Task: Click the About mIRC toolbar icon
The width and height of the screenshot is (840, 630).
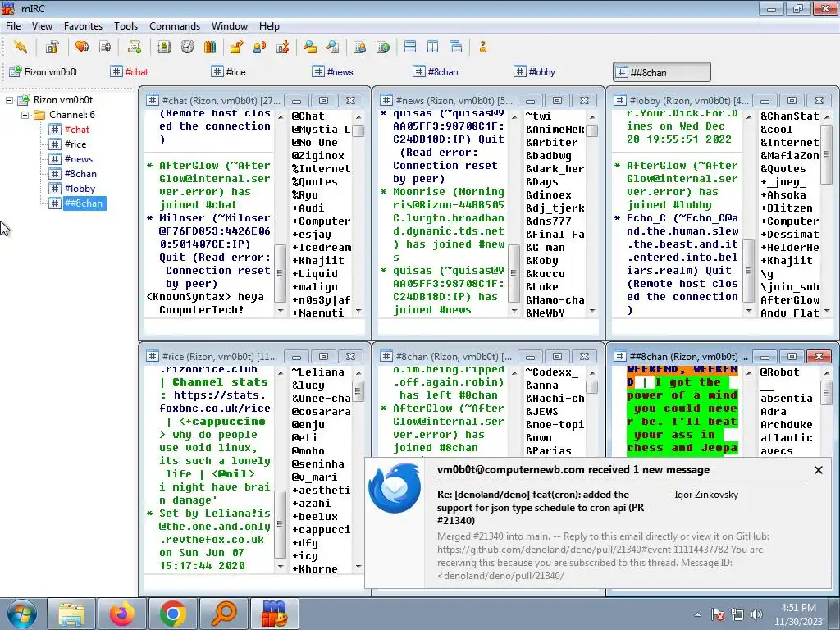Action: 482,47
